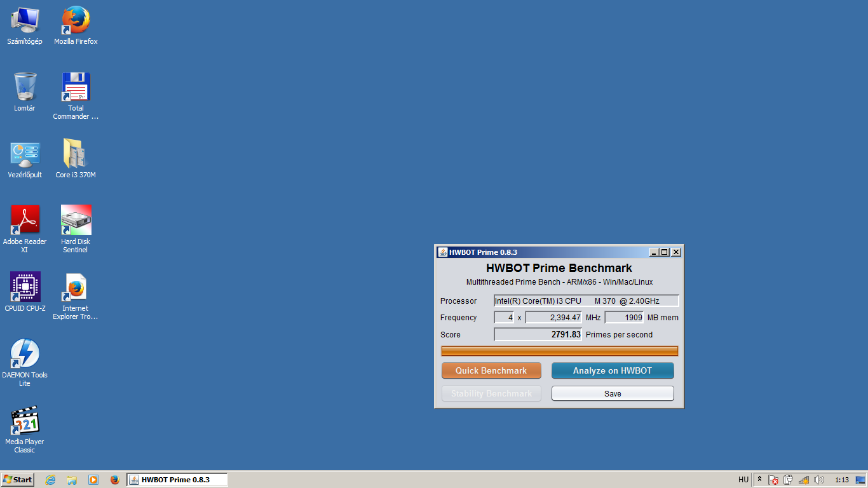868x488 pixels.
Task: Open the Vezérlőpult control panel icon
Action: pyautogui.click(x=25, y=159)
